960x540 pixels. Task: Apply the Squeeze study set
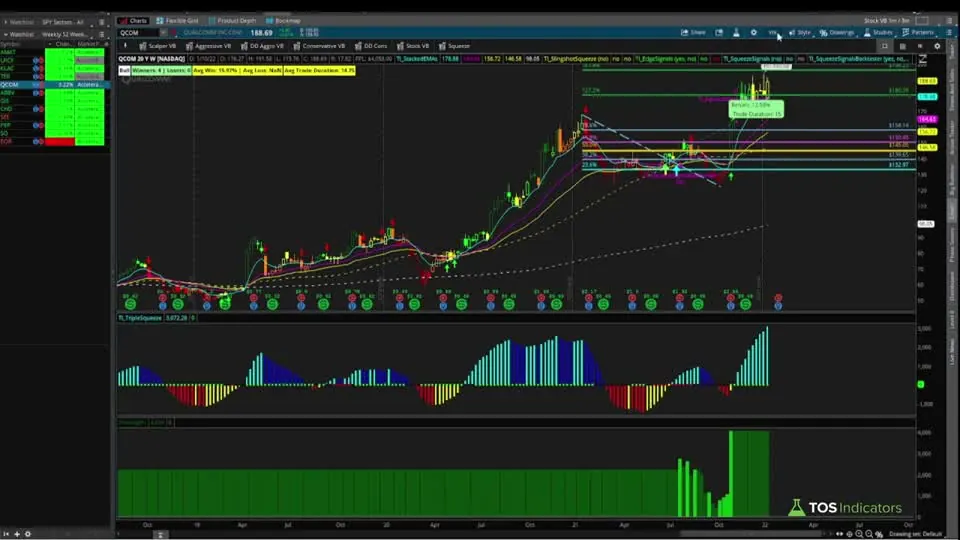point(454,46)
